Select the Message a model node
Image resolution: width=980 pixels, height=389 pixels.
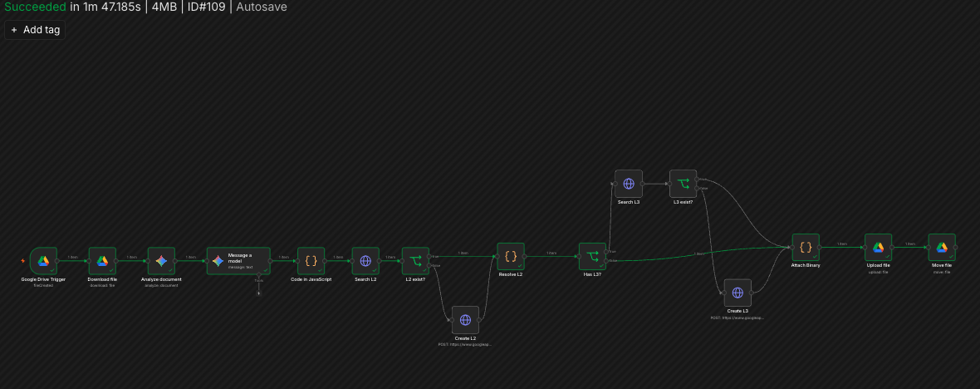point(238,261)
